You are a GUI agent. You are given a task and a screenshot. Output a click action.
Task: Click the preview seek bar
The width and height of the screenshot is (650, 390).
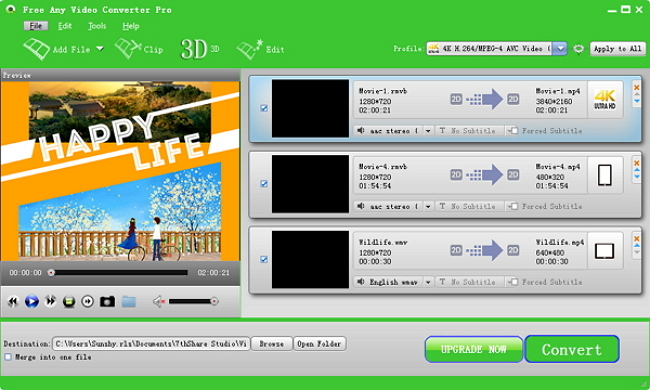[x=119, y=273]
